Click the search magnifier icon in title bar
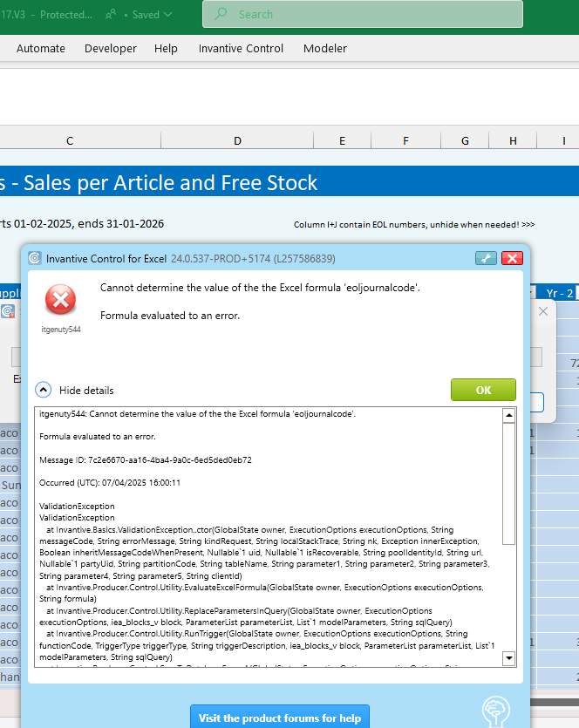This screenshot has width=579, height=728. [x=221, y=15]
